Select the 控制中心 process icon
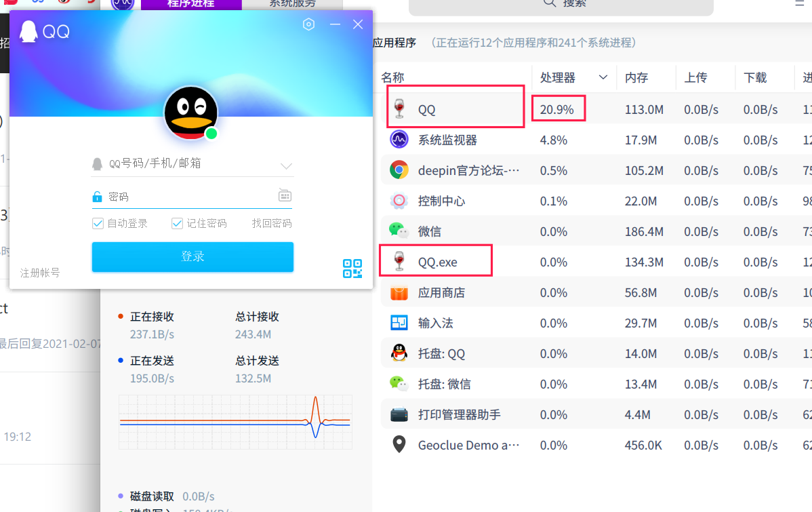This screenshot has width=812, height=512. pyautogui.click(x=399, y=201)
